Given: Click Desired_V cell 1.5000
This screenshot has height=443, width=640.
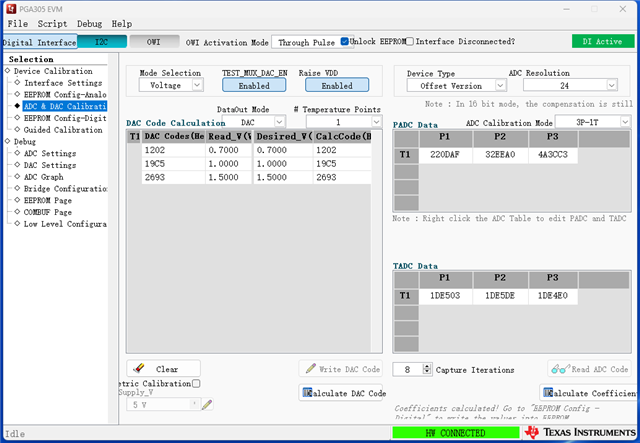Looking at the screenshot, I should 283,177.
